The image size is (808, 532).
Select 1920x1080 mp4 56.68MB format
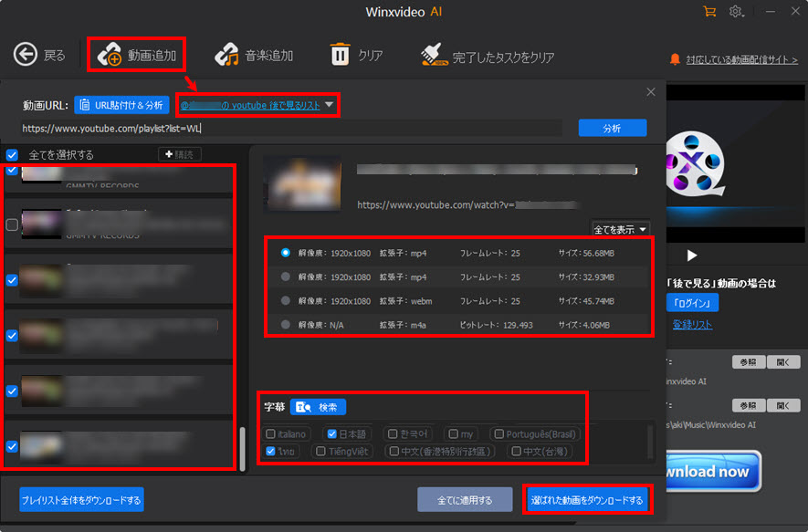point(285,253)
